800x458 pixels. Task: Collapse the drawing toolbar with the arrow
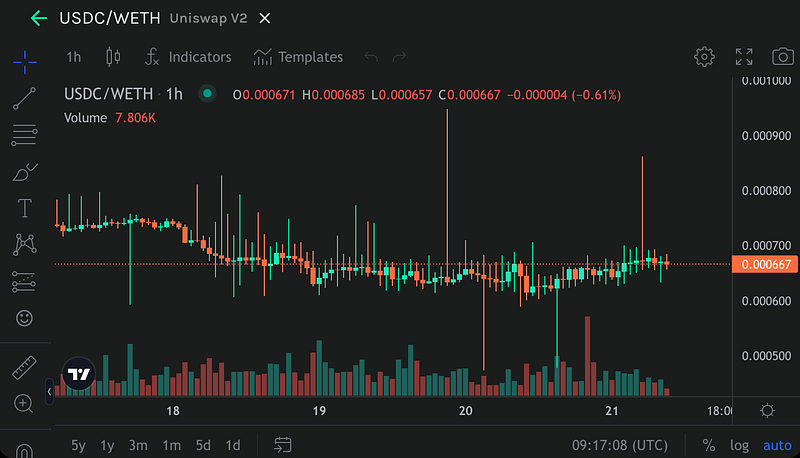[49, 392]
